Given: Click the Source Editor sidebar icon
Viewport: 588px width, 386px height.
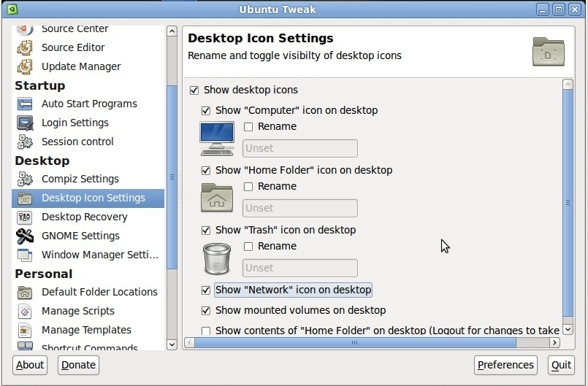Looking at the screenshot, I should click(x=25, y=47).
